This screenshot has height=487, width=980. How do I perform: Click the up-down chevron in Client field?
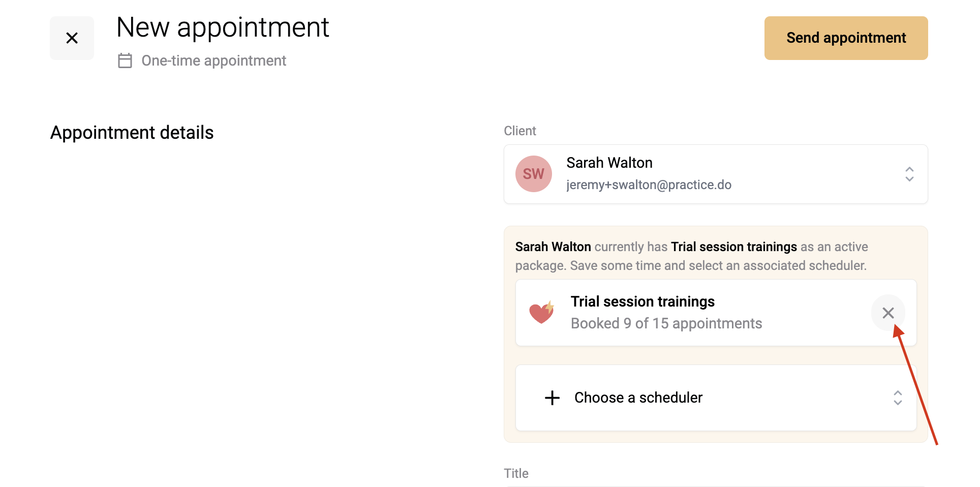click(x=909, y=174)
